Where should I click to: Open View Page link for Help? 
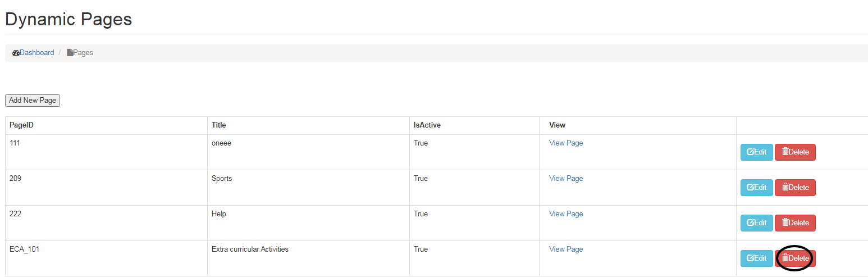coord(566,214)
